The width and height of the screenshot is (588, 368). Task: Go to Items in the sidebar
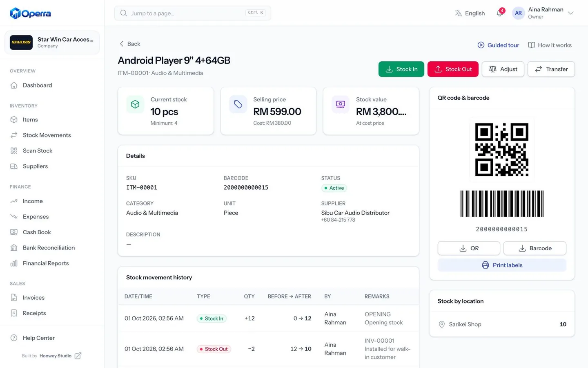tap(52, 119)
